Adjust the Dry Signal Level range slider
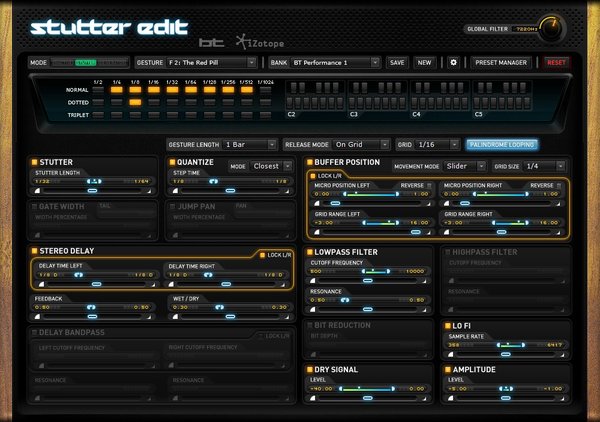600x422 pixels. [x=367, y=389]
